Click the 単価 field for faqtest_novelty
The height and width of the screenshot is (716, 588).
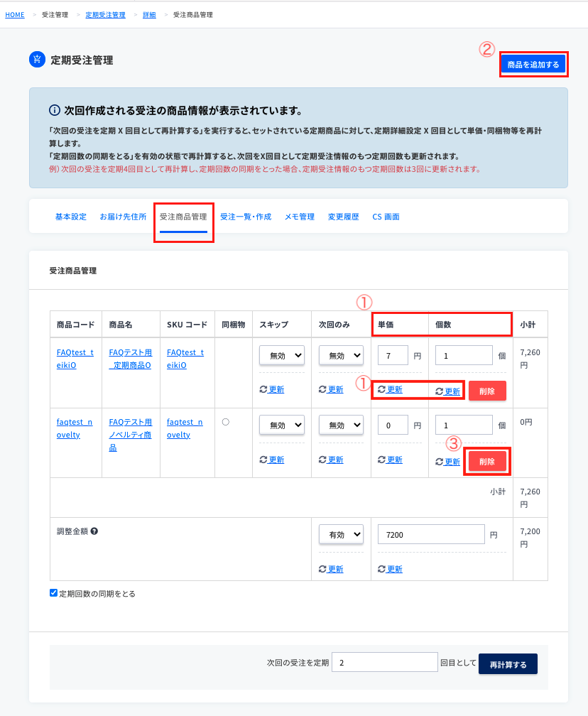click(x=393, y=425)
